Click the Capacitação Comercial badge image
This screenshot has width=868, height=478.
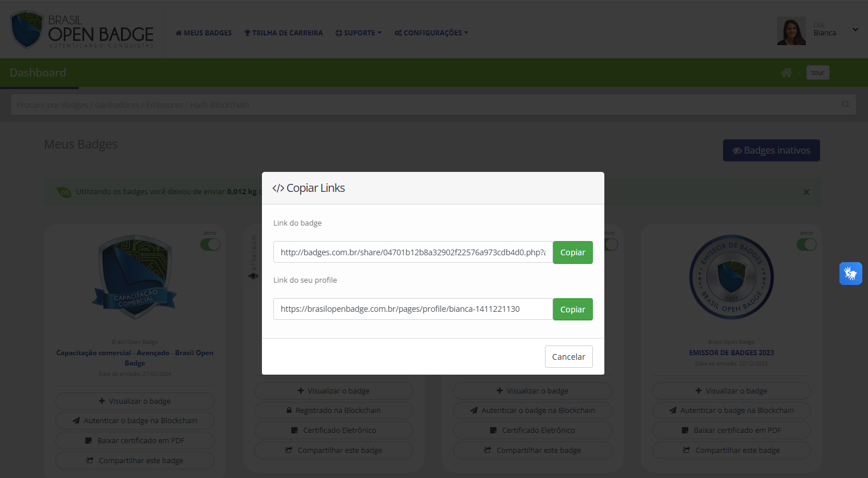pyautogui.click(x=135, y=277)
